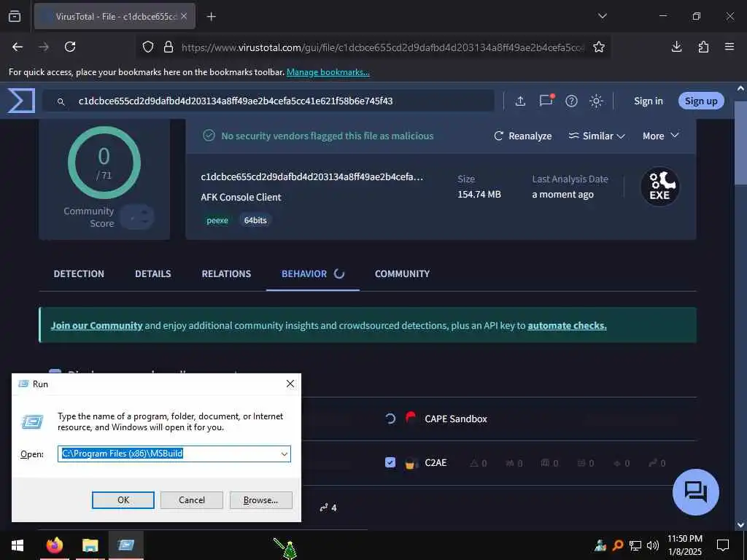
Task: Open File Explorer from the taskbar
Action: coord(90,545)
